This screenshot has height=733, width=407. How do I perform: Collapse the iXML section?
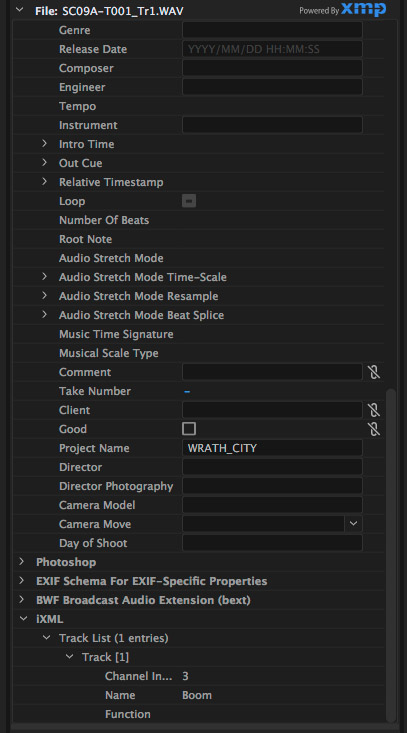tap(22, 618)
